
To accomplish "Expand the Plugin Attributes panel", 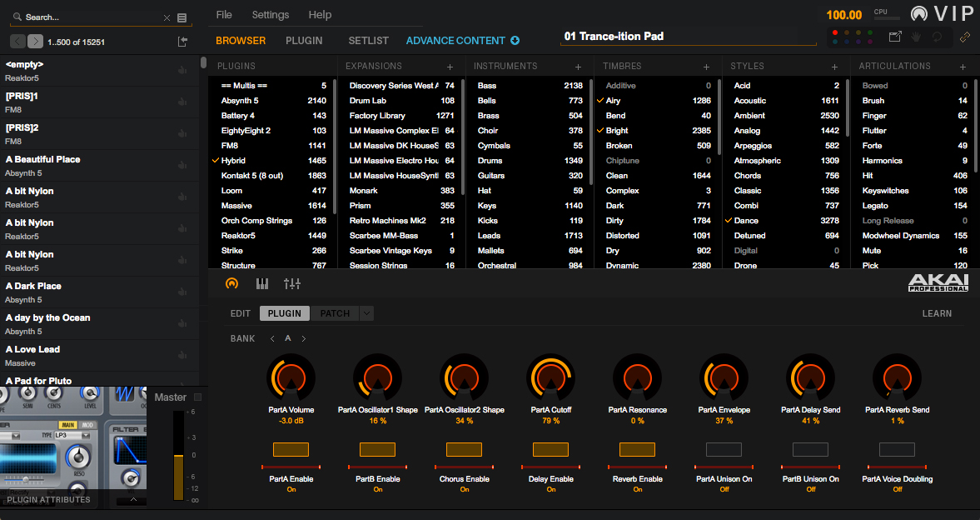I will [133, 499].
